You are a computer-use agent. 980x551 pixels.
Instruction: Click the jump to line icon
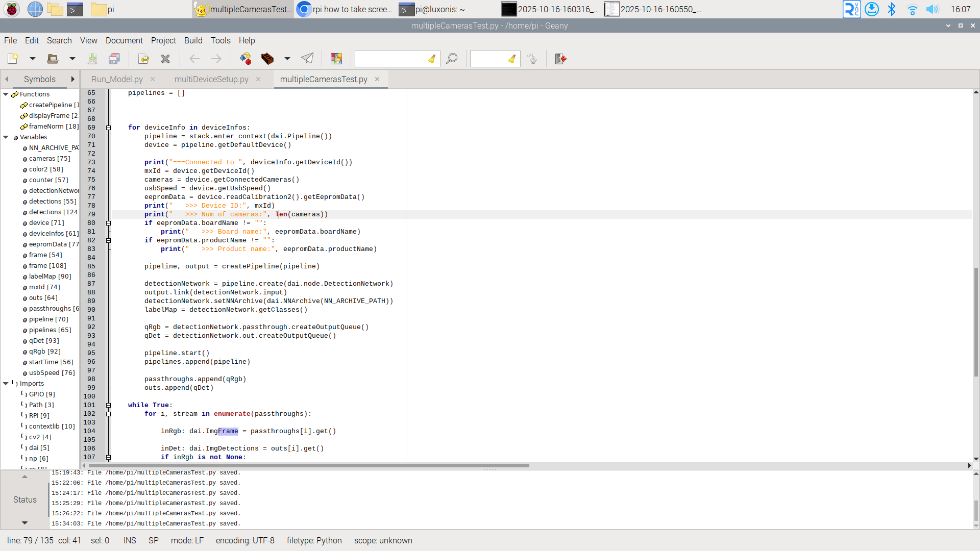[x=532, y=59]
